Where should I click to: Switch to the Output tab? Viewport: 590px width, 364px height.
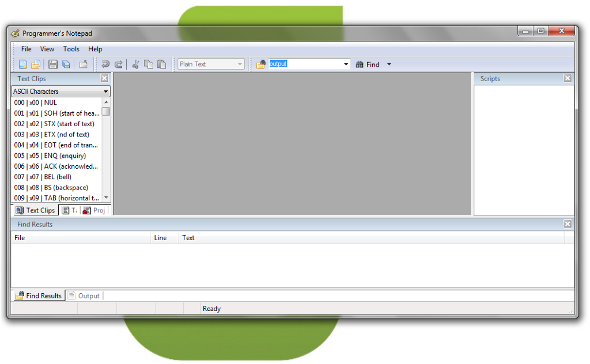click(x=85, y=296)
